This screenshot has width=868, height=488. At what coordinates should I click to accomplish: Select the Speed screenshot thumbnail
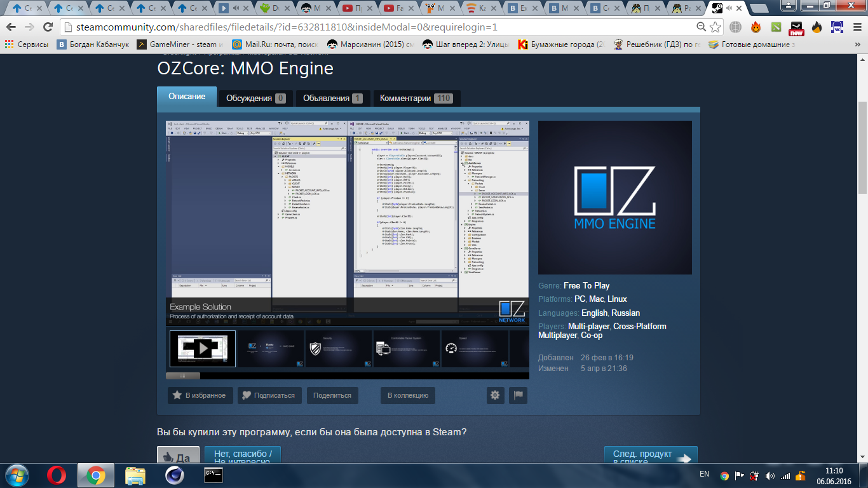click(475, 348)
